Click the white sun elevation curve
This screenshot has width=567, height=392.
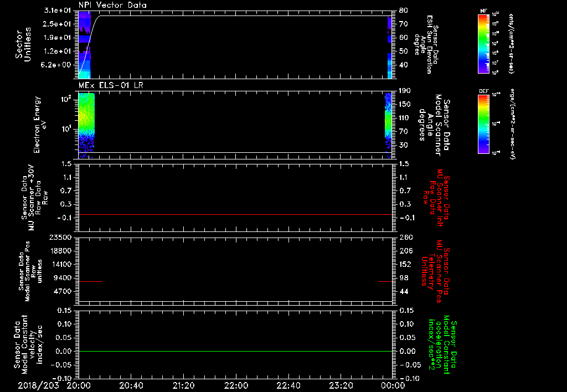tap(235, 16)
